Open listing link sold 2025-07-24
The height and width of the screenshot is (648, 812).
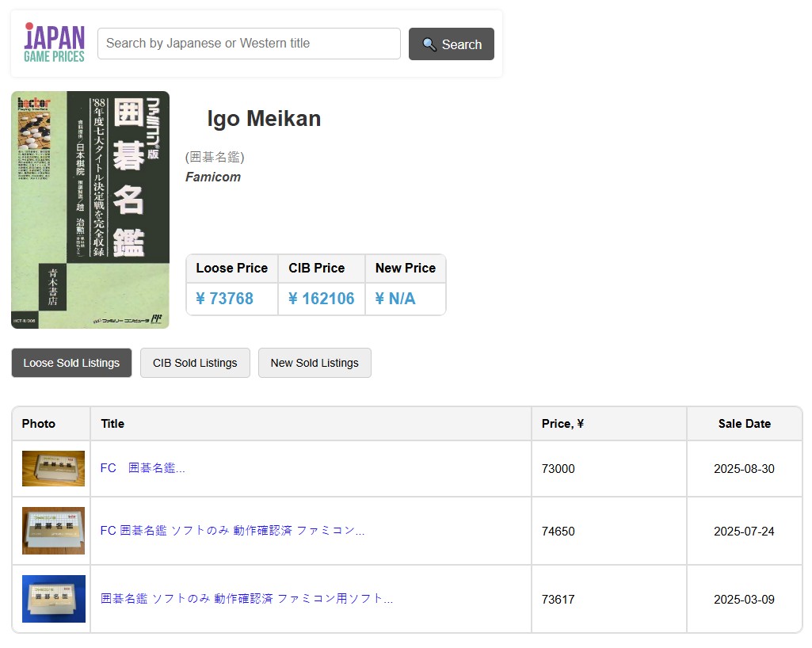click(233, 531)
